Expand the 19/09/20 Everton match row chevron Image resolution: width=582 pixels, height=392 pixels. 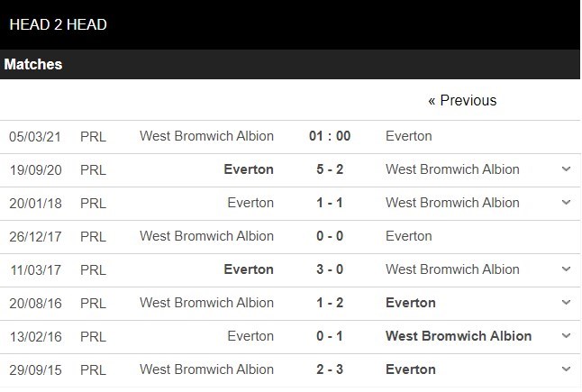[x=566, y=169]
